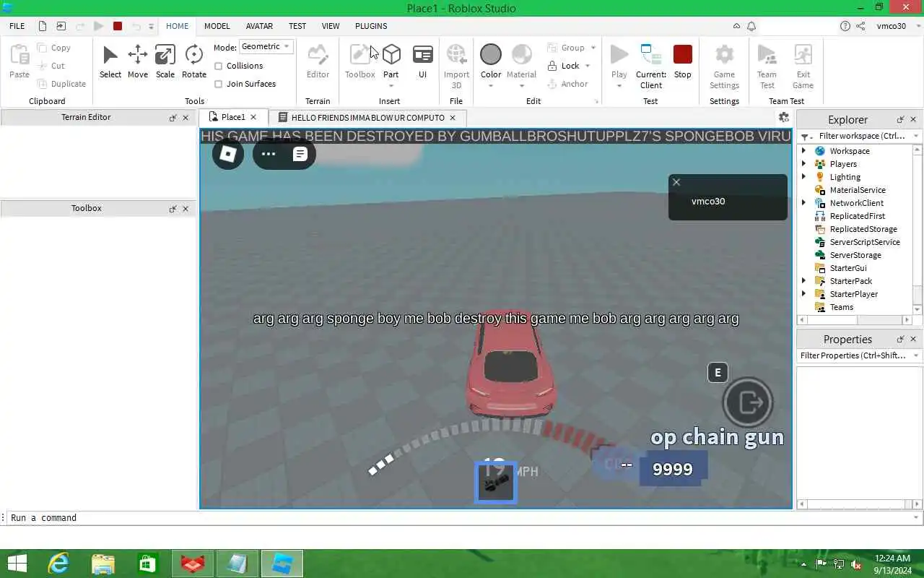Click the notifications bell icon
Image resolution: width=924 pixels, height=578 pixels.
[x=751, y=26]
